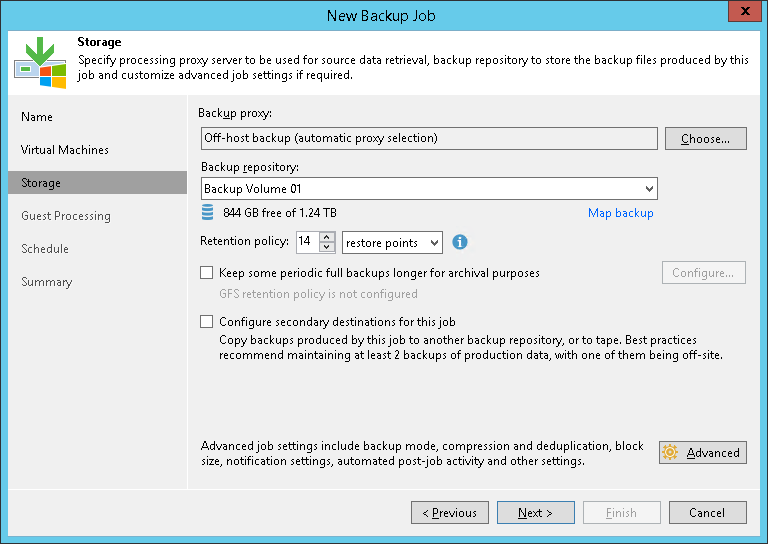The width and height of the screenshot is (768, 544).
Task: Click the Choose backup proxy button
Action: pyautogui.click(x=705, y=138)
